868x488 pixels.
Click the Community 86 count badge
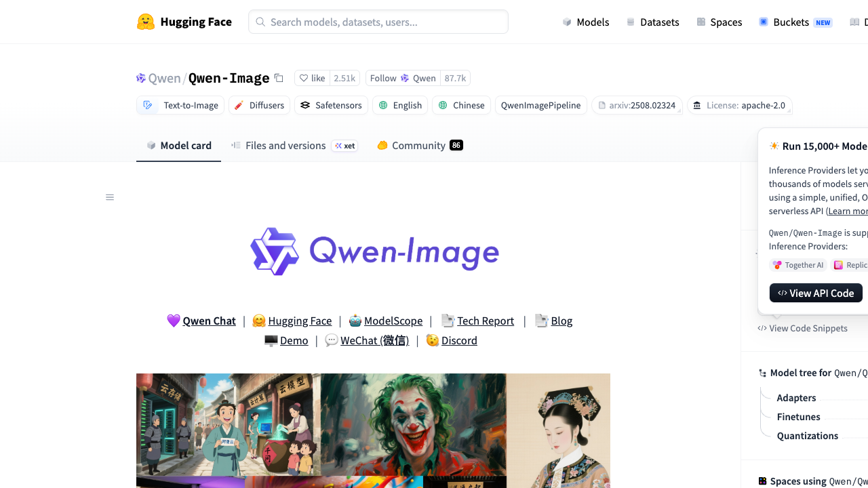[456, 145]
